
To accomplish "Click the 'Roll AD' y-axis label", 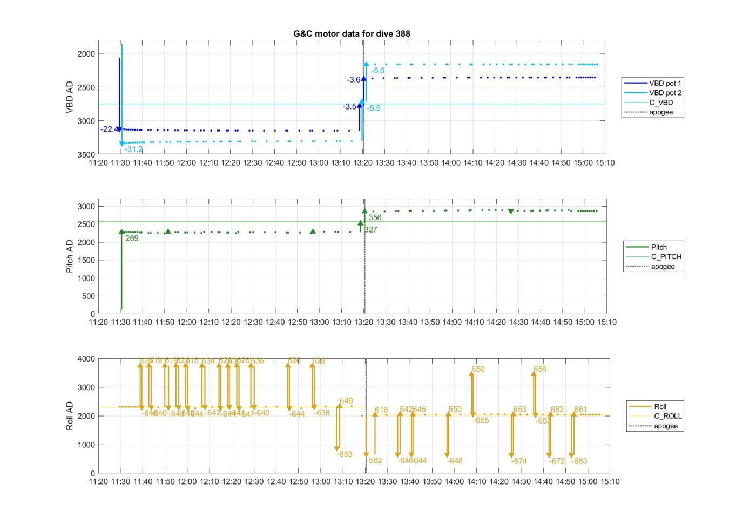I will click(x=70, y=415).
